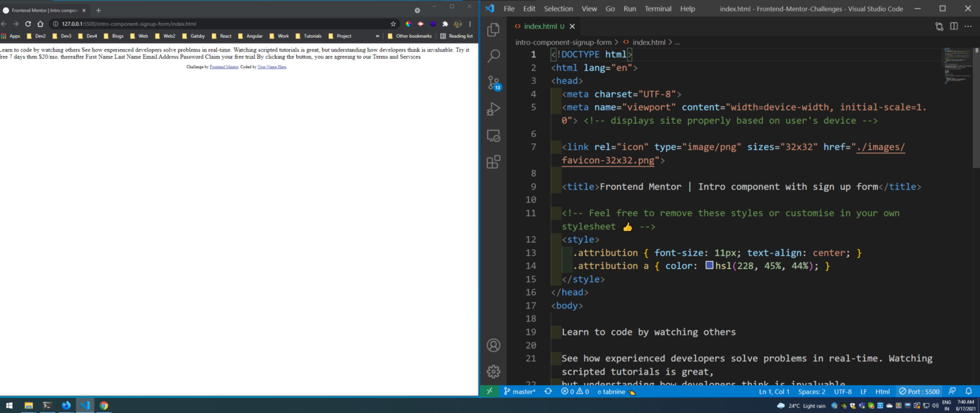Open the Terminal menu

(x=658, y=8)
